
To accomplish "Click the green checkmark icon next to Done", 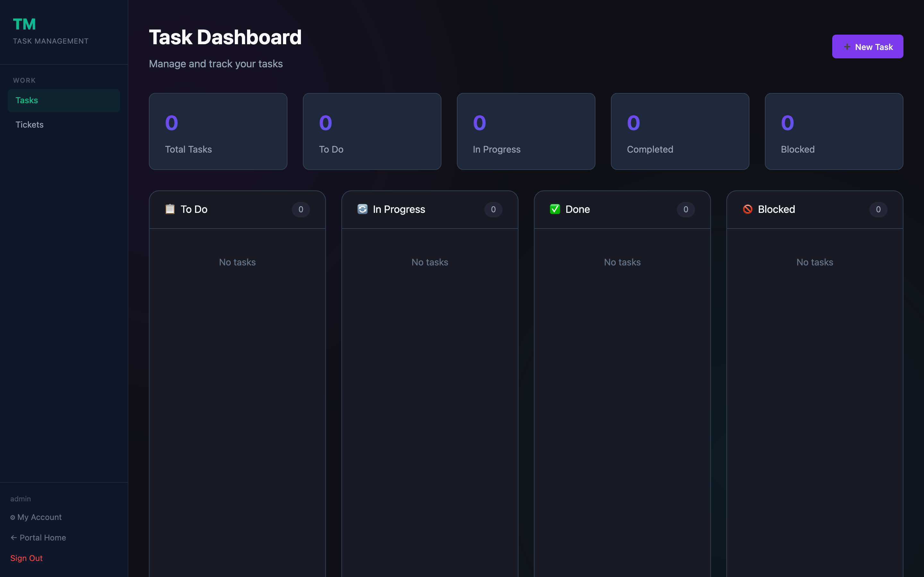I will (555, 209).
